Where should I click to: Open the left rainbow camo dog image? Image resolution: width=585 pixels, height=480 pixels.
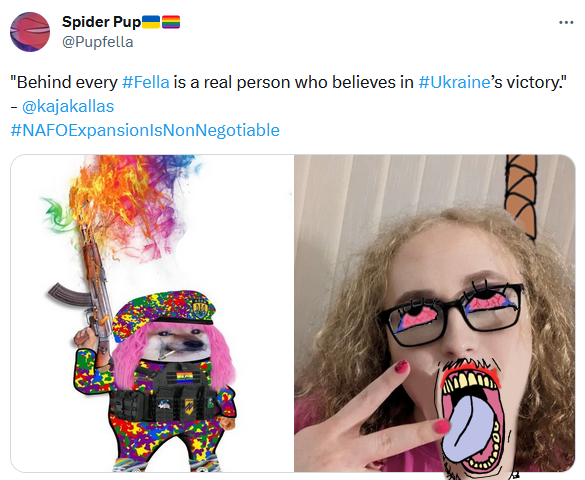152,313
